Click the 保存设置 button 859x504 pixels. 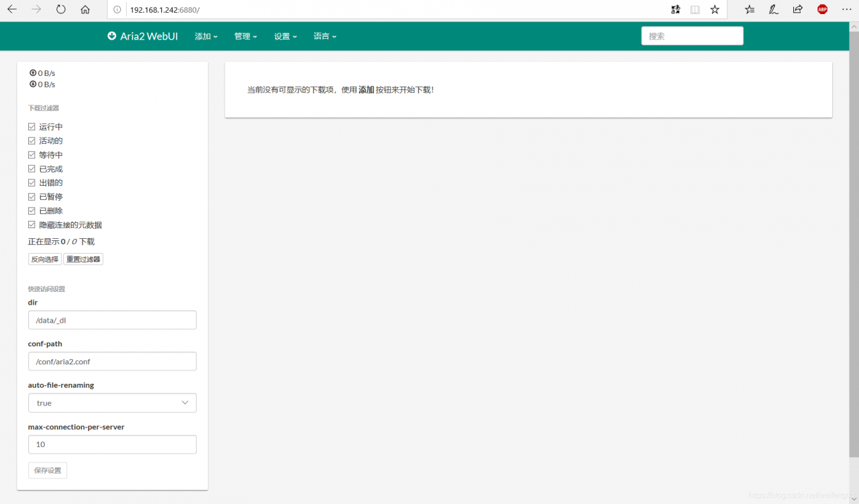click(47, 470)
